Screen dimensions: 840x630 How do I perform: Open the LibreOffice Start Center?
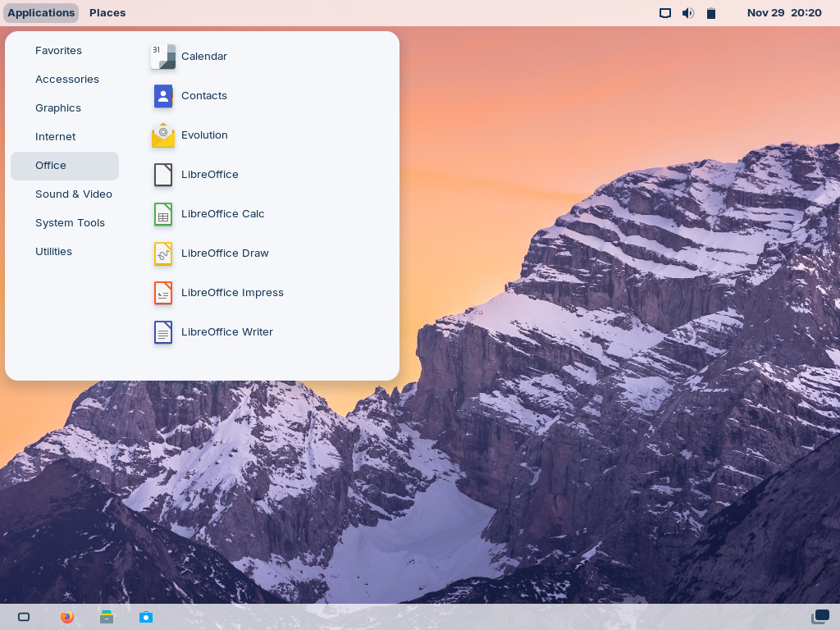point(209,175)
